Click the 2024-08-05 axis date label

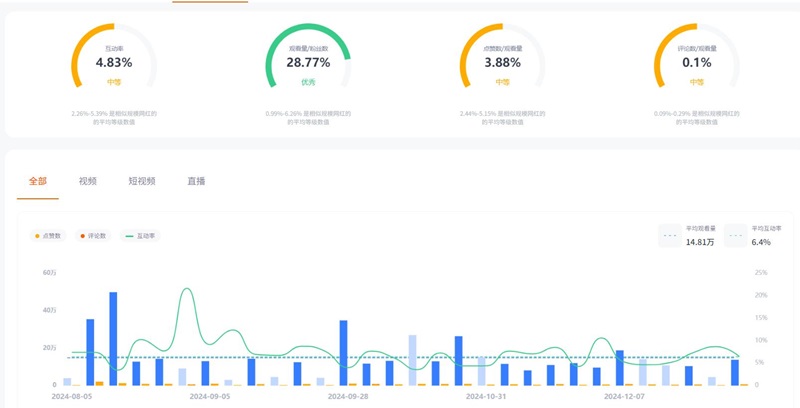coord(72,396)
